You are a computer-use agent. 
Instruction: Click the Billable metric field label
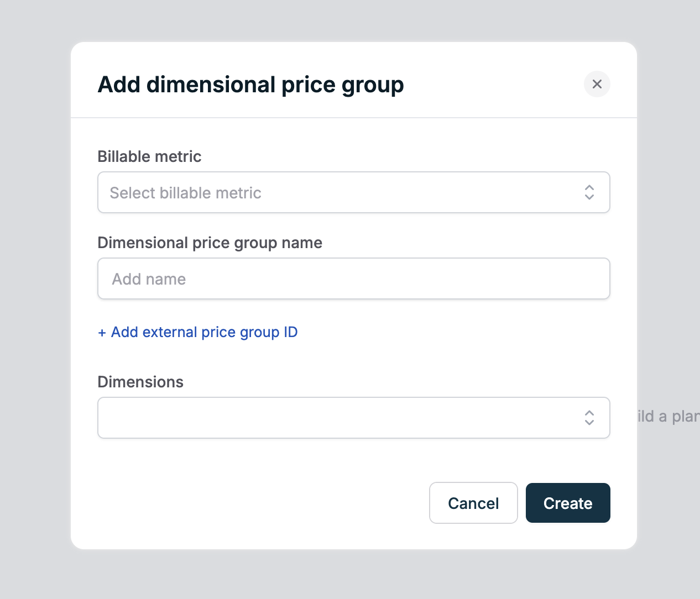coord(149,156)
